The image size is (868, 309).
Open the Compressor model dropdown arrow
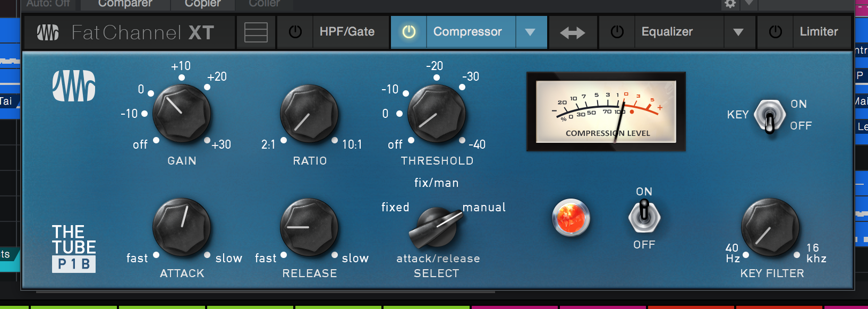(x=530, y=32)
